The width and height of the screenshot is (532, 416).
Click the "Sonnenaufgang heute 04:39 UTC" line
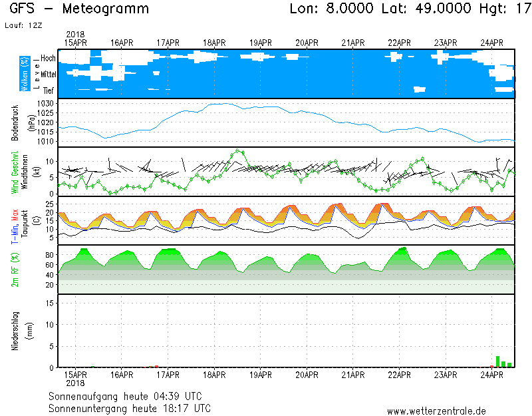tap(125, 397)
